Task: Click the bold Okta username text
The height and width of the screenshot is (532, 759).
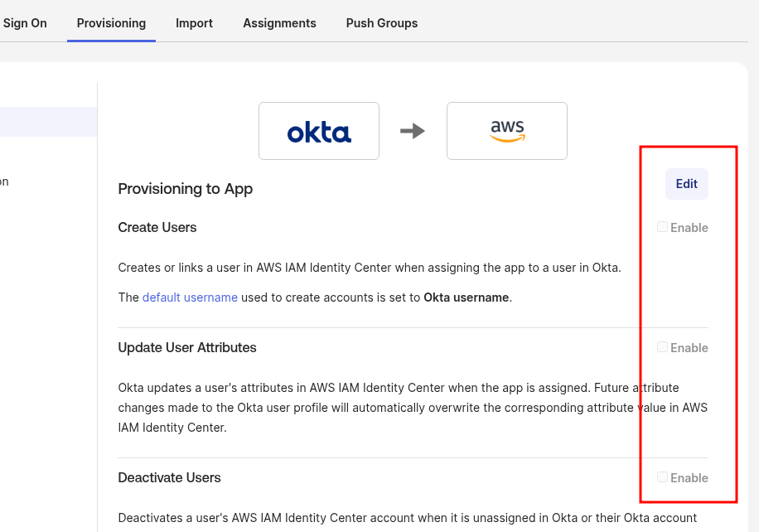Action: [x=466, y=297]
